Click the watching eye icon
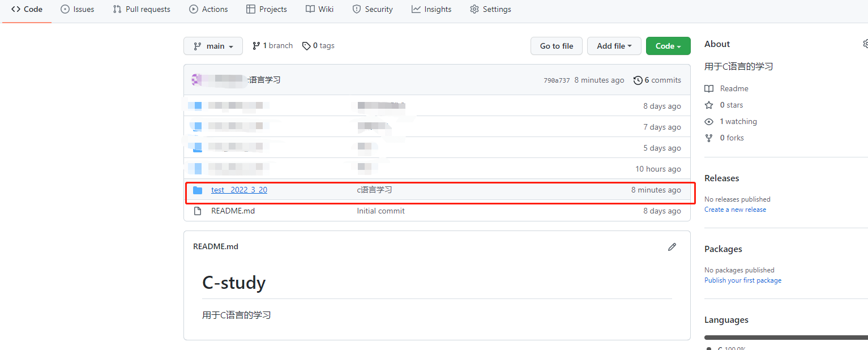 [709, 121]
